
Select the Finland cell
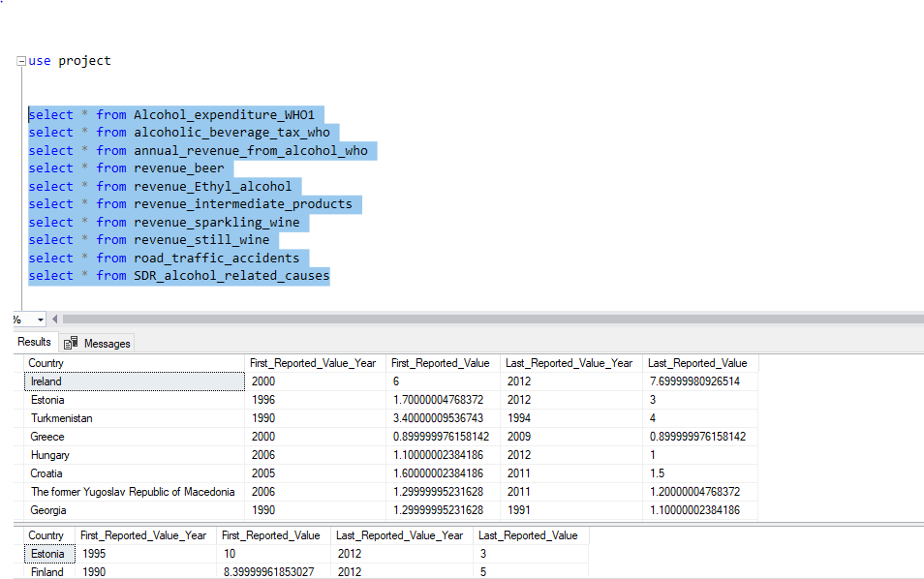tap(49, 572)
